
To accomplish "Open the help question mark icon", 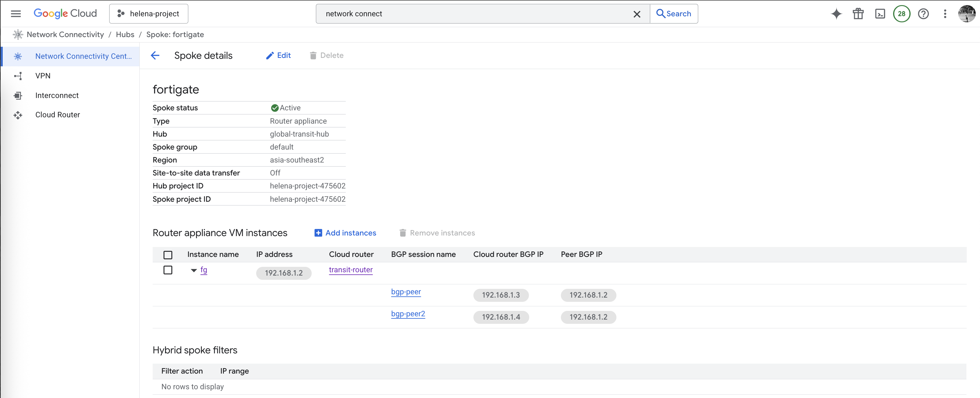I will click(923, 14).
